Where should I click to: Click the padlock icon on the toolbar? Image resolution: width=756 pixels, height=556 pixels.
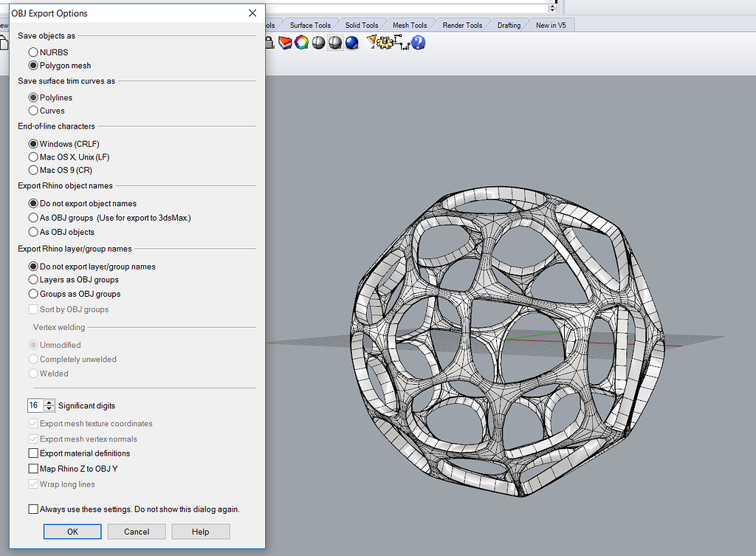click(270, 42)
